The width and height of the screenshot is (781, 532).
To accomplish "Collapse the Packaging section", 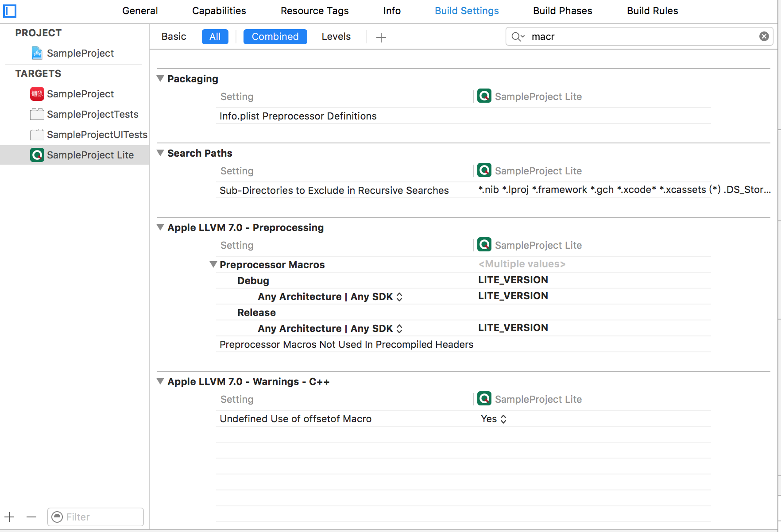I will (x=160, y=79).
